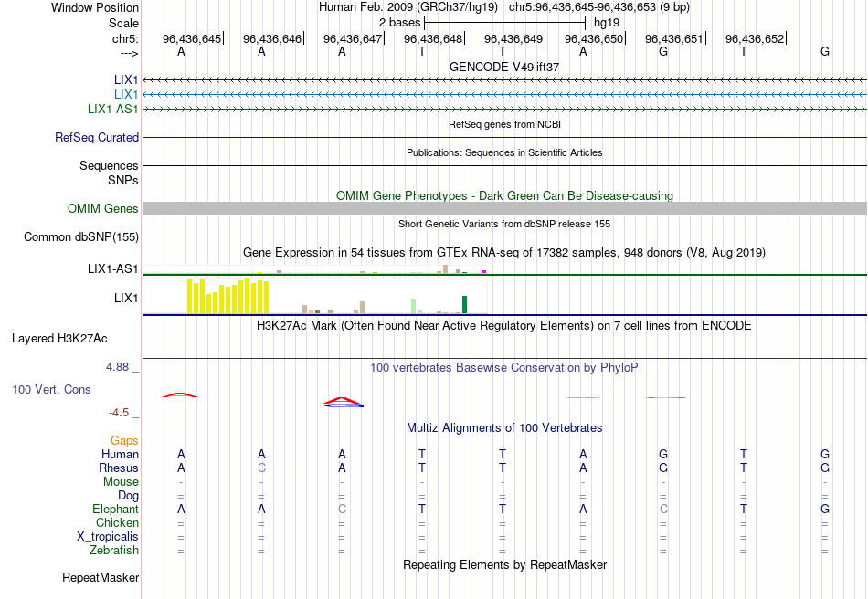Click the 96,436,645 ruler coordinate

pos(192,38)
